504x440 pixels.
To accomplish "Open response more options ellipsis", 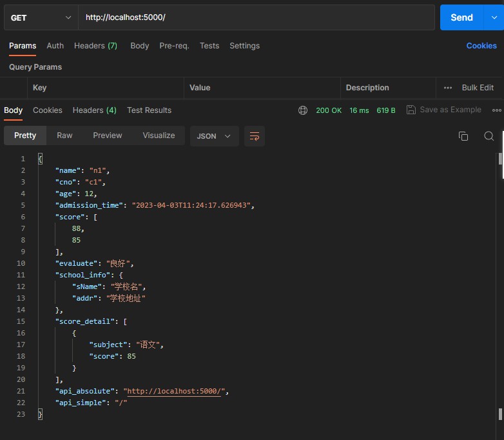I will click(496, 110).
